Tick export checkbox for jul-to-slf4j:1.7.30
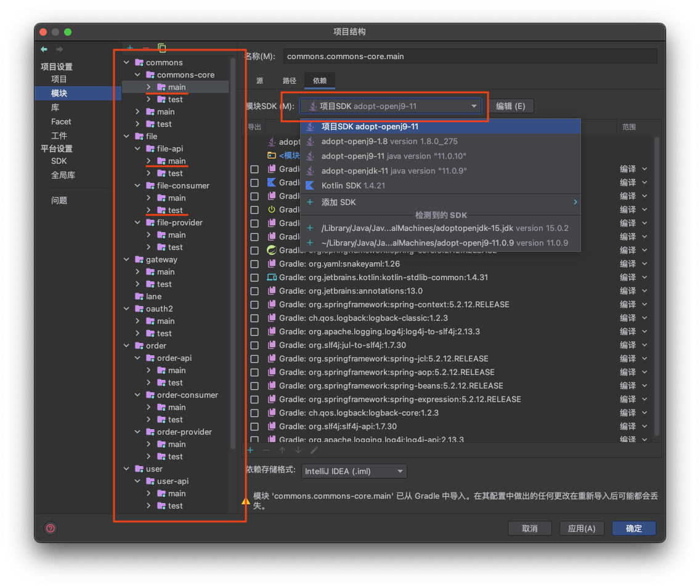Image resolution: width=700 pixels, height=588 pixels. point(254,345)
